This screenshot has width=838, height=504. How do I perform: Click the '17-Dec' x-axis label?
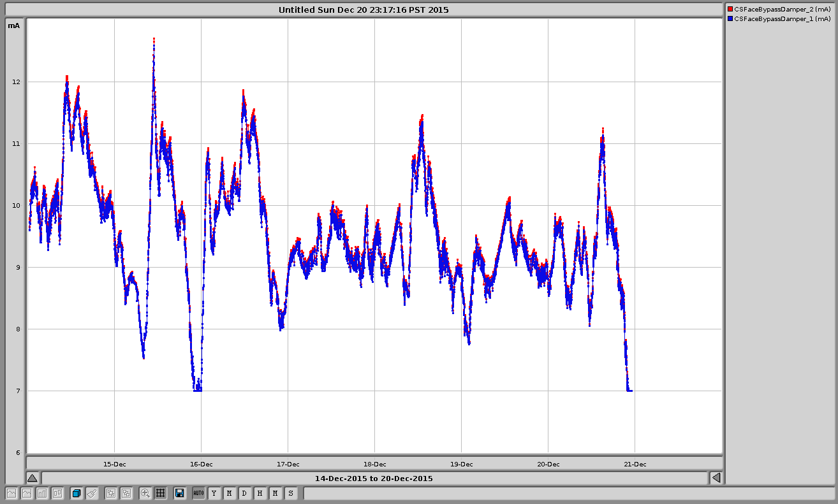click(288, 464)
